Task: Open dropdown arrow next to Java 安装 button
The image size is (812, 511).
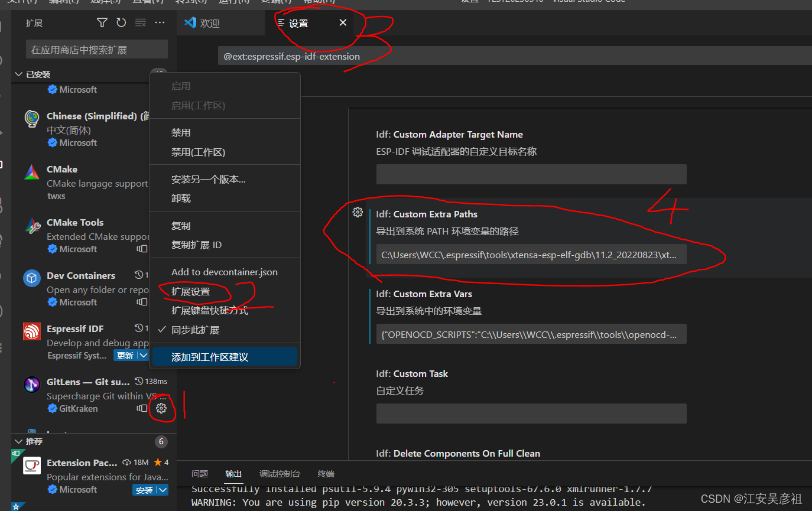Action: 163,490
